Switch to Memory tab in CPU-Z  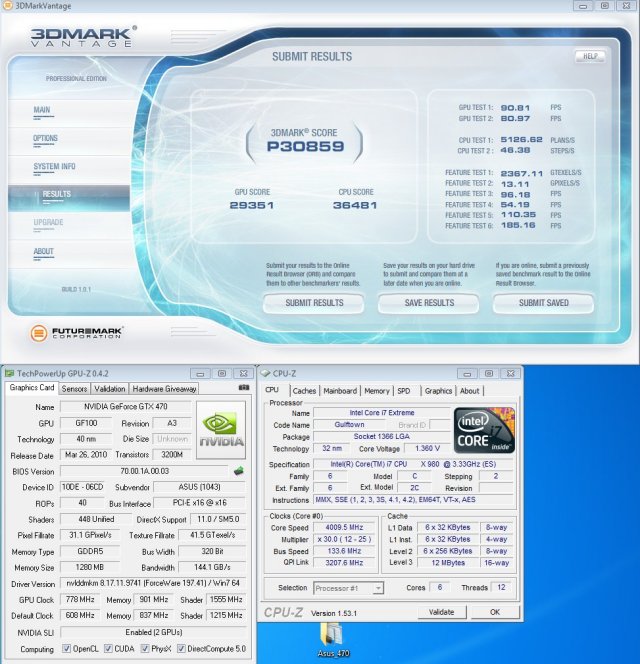tap(377, 391)
